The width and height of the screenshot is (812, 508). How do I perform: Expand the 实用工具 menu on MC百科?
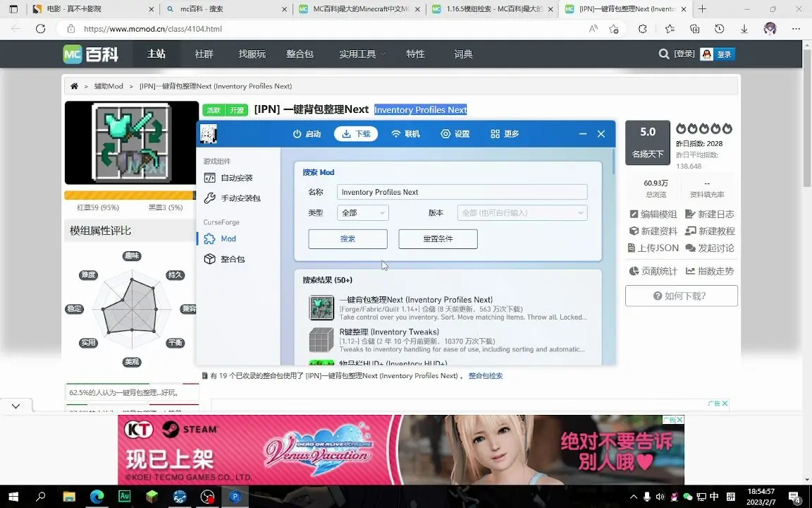point(362,54)
